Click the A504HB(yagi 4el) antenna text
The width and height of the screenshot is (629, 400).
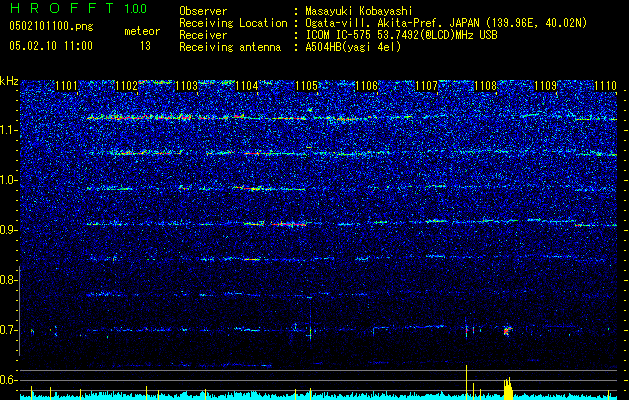click(353, 47)
